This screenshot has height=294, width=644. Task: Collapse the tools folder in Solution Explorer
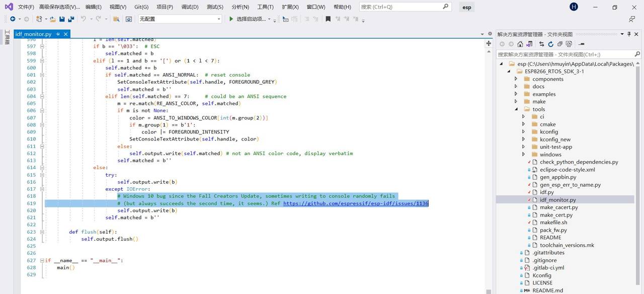(x=516, y=109)
